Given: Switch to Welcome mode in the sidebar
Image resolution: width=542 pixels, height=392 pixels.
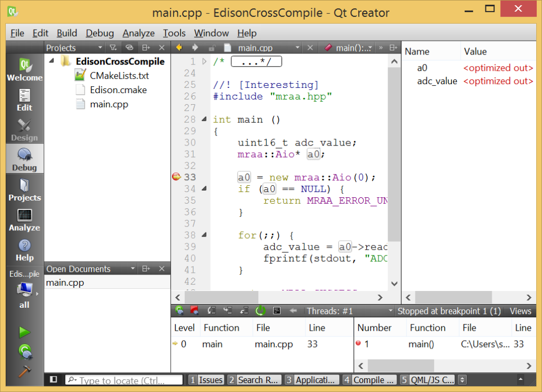Looking at the screenshot, I should pyautogui.click(x=24, y=70).
